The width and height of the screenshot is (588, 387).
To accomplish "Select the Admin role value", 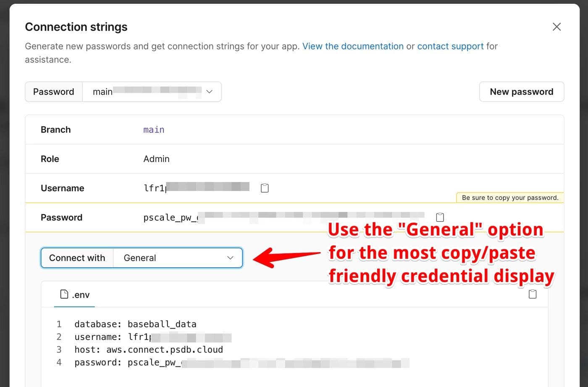I will pyautogui.click(x=156, y=159).
